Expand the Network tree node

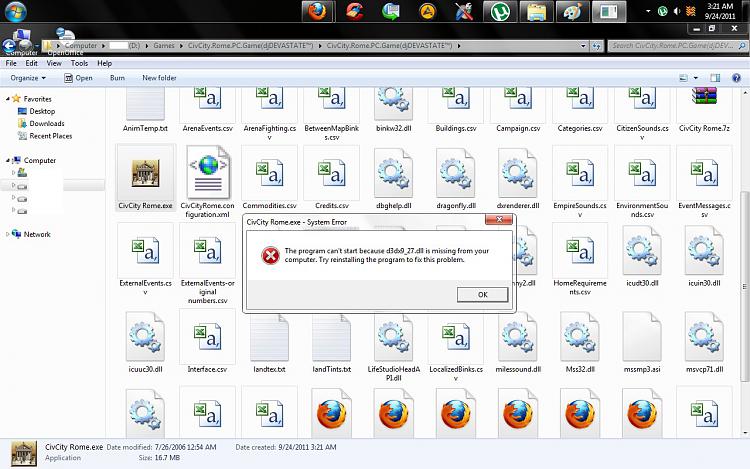[8, 234]
